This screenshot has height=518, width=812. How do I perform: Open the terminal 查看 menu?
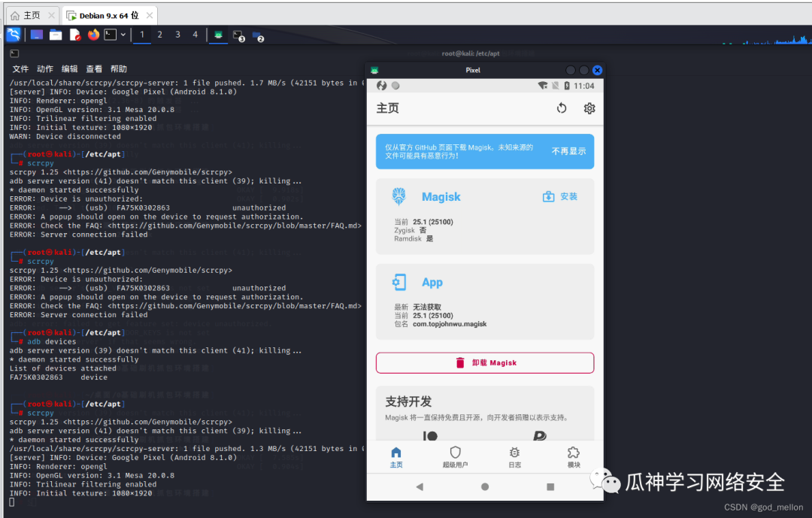coord(94,69)
